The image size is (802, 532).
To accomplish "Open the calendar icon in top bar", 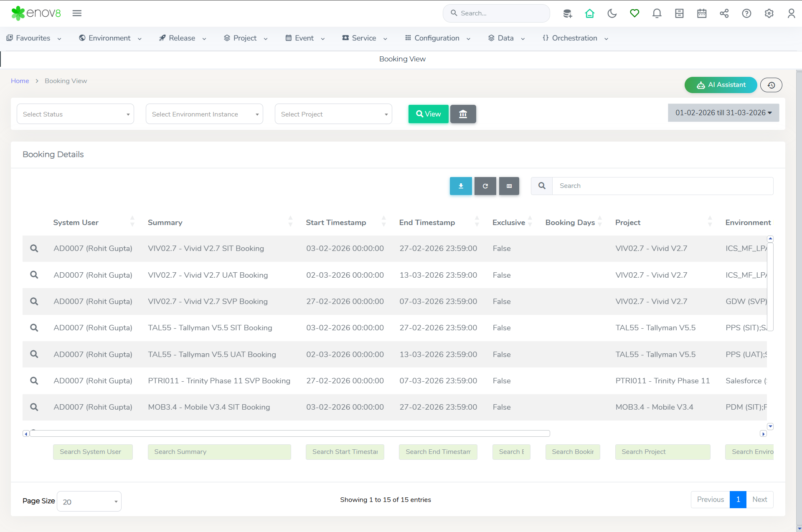I will (x=702, y=13).
